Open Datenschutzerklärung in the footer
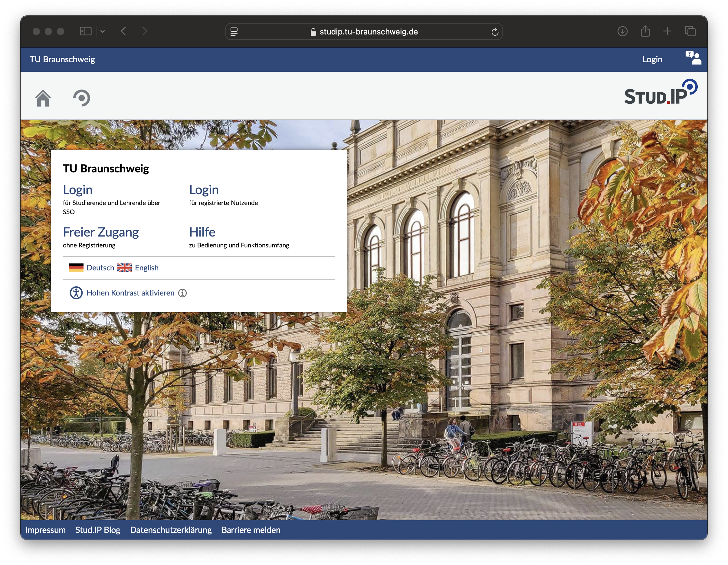Screen dimensions: 728x565 [x=171, y=530]
